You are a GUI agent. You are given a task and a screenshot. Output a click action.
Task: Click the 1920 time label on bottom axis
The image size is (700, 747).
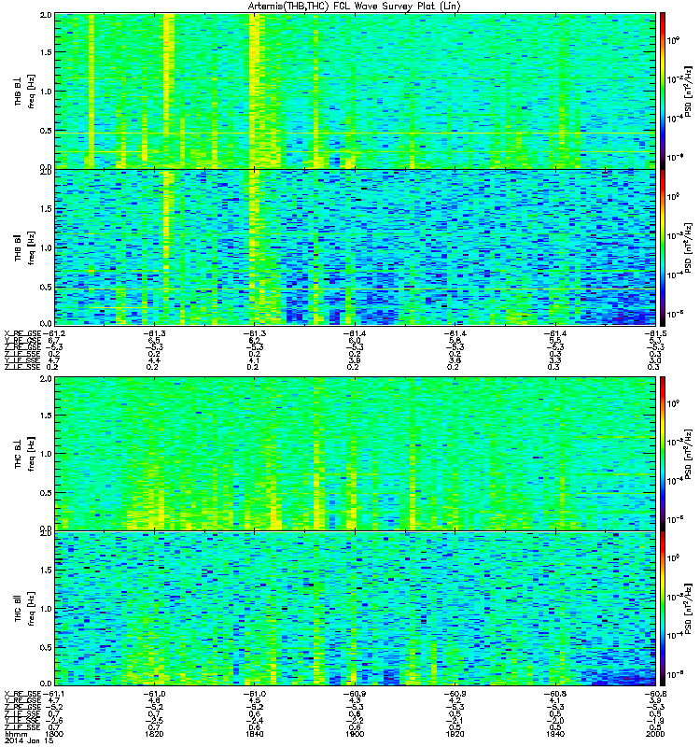tap(455, 734)
